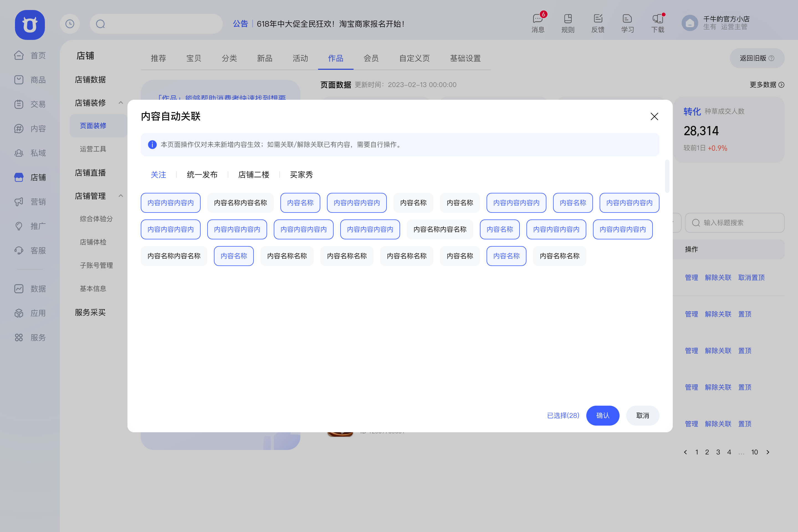The image size is (798, 532).
Task: Focus the top global search box
Action: coord(156,24)
